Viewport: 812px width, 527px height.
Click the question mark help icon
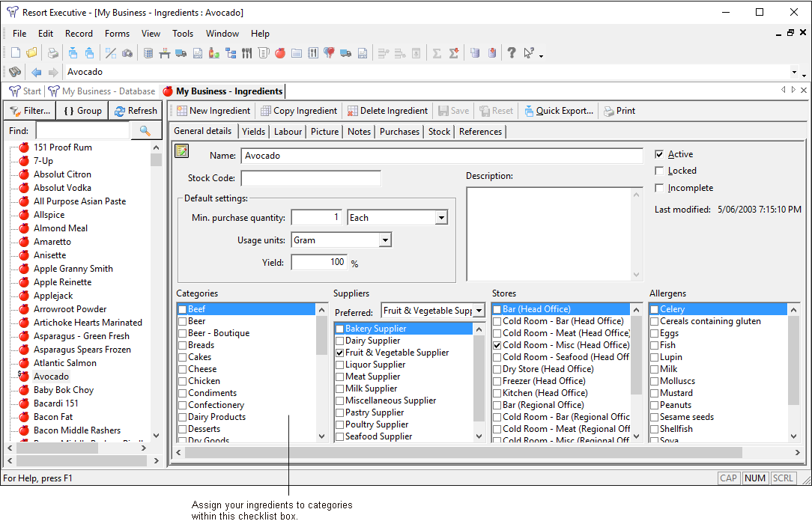512,53
